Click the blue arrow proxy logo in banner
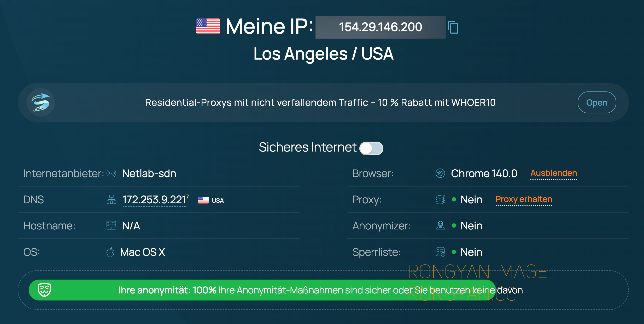The width and height of the screenshot is (644, 324). [41, 102]
